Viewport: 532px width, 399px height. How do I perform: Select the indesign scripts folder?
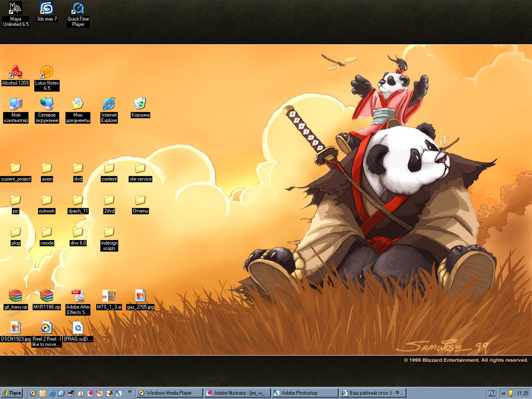pyautogui.click(x=109, y=239)
